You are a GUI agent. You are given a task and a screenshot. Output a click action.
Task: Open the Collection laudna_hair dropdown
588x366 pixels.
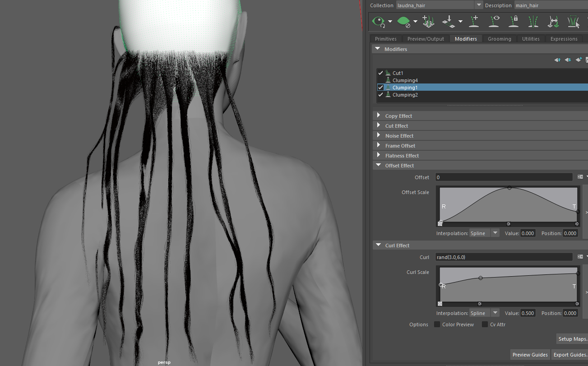[x=479, y=5]
